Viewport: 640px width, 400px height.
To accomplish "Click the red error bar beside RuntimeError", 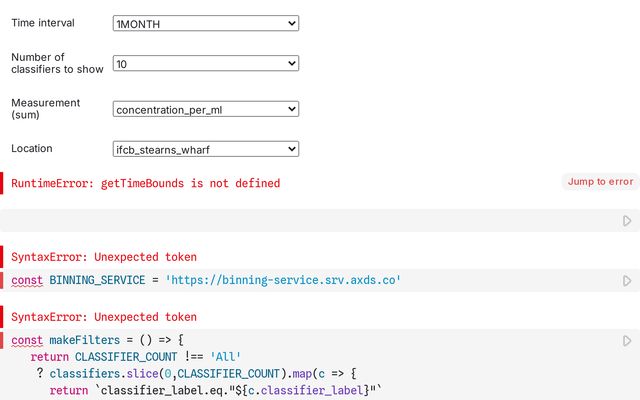I will coord(2,183).
